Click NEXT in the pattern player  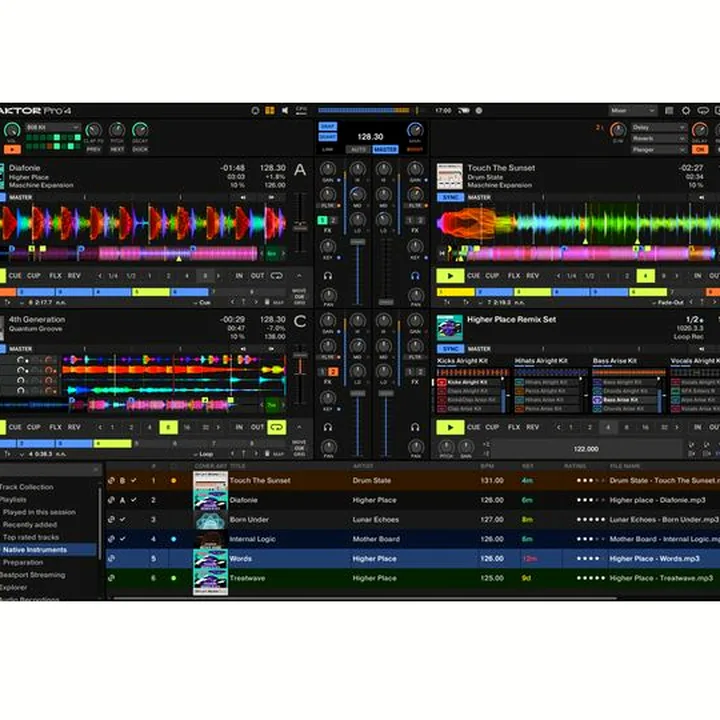click(117, 149)
